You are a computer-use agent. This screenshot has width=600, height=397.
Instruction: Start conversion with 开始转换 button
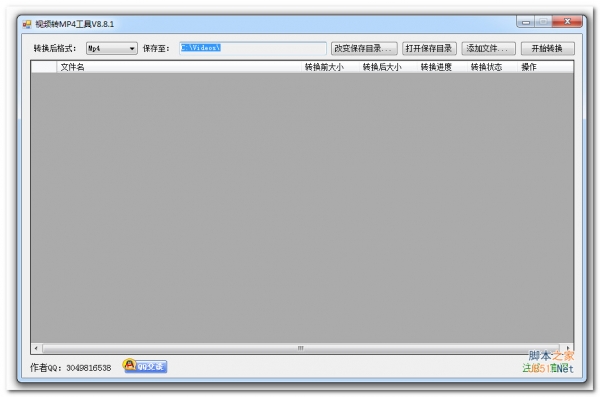tap(548, 48)
